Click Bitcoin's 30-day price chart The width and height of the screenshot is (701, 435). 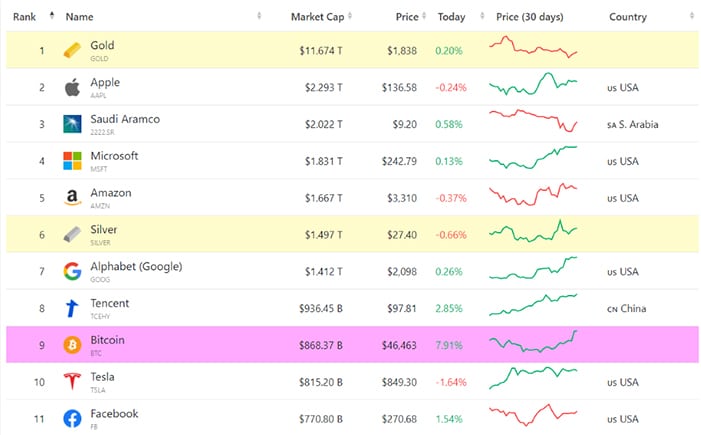point(533,342)
